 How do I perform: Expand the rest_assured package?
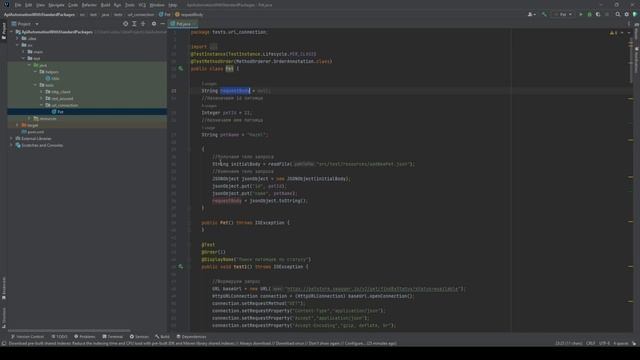click(x=42, y=98)
